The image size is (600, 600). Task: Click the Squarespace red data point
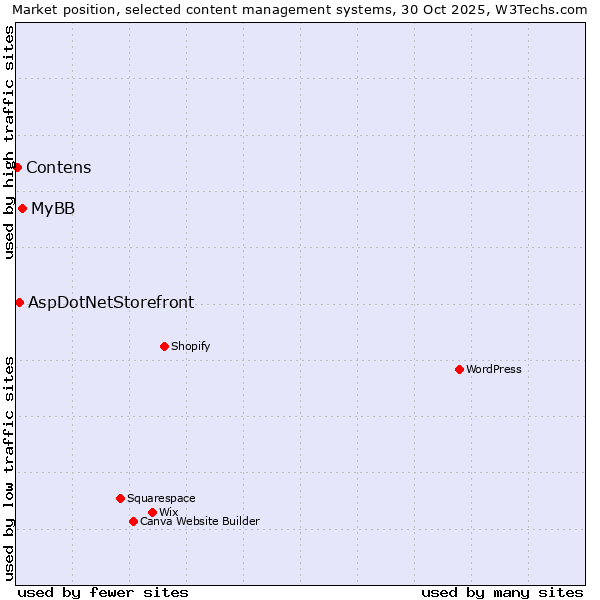click(x=120, y=498)
